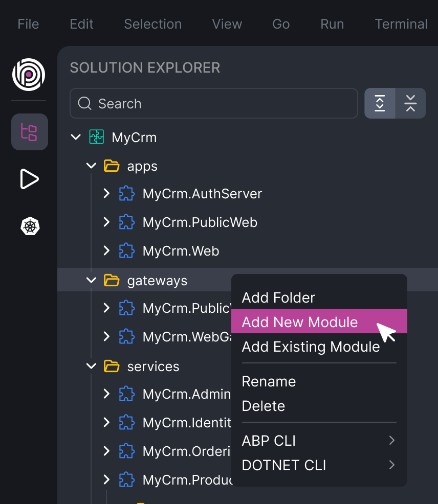Screen dimensions: 438x504
Task: Click the MyCrm.Orderi module icon
Action: (x=127, y=451)
